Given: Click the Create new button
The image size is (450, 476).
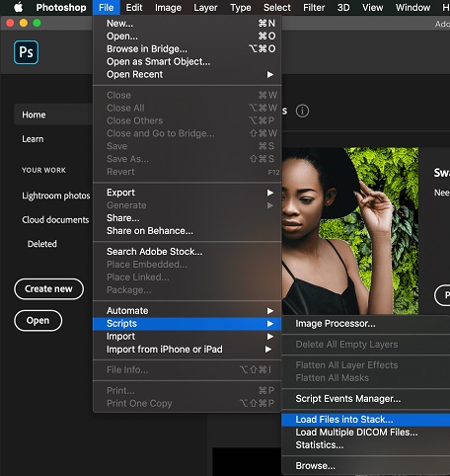Looking at the screenshot, I should pos(48,289).
